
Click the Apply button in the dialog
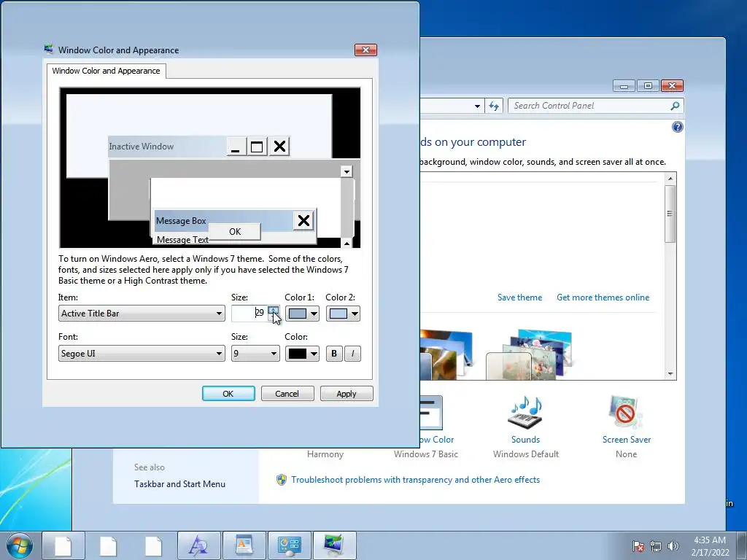[347, 394]
